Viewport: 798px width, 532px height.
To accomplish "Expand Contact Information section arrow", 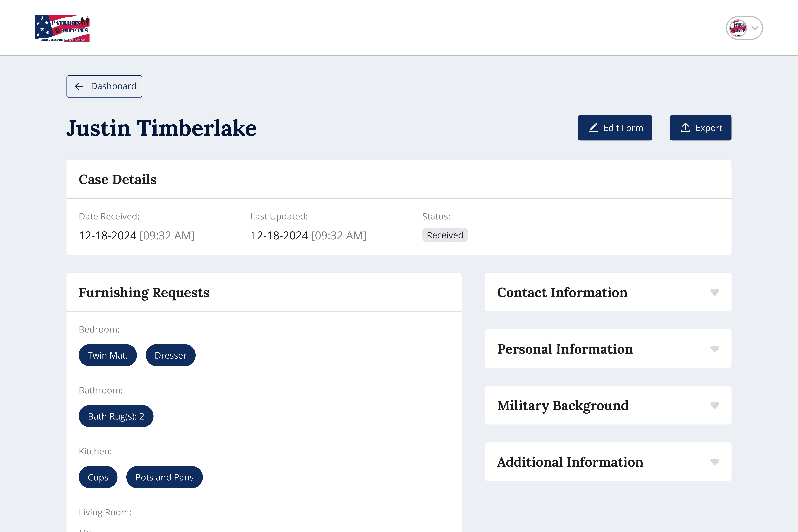I will [715, 292].
